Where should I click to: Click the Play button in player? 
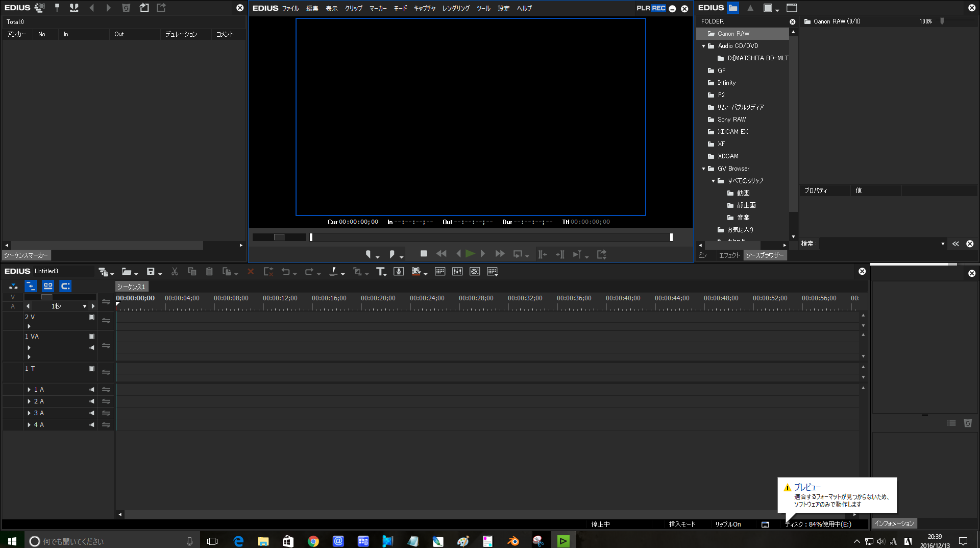click(470, 254)
